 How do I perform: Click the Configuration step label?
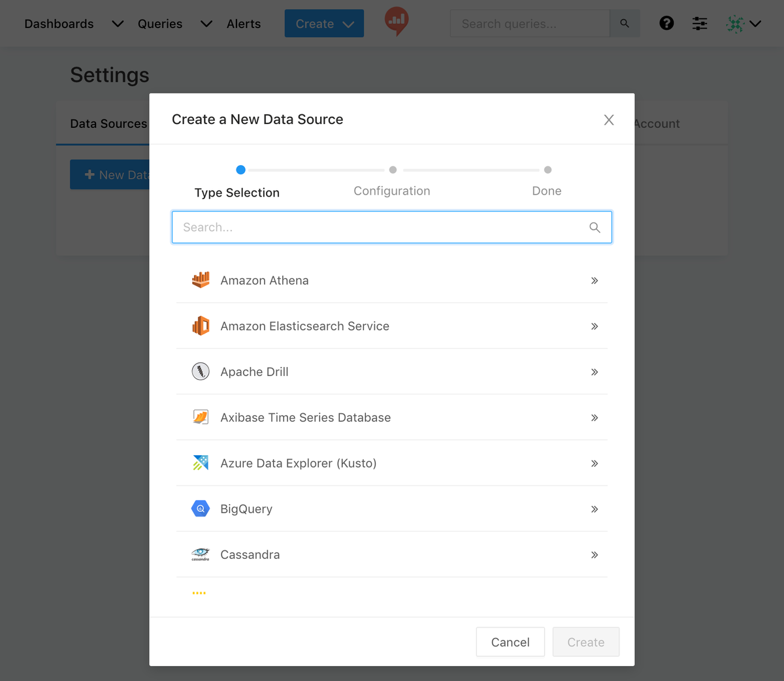(392, 191)
